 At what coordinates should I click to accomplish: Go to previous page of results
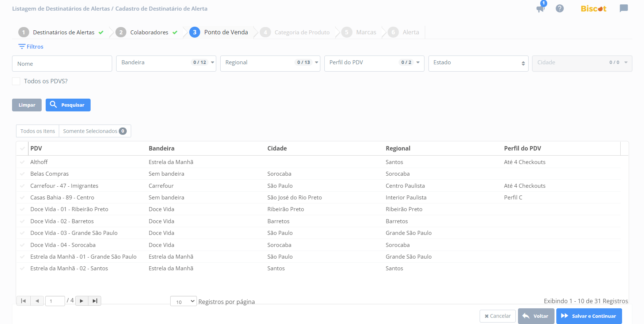coord(37,301)
